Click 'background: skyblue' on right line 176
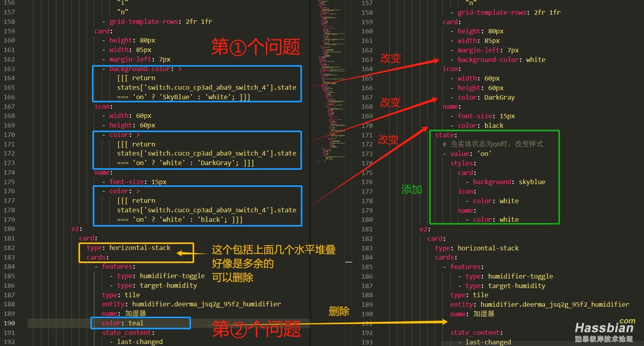 (509, 182)
